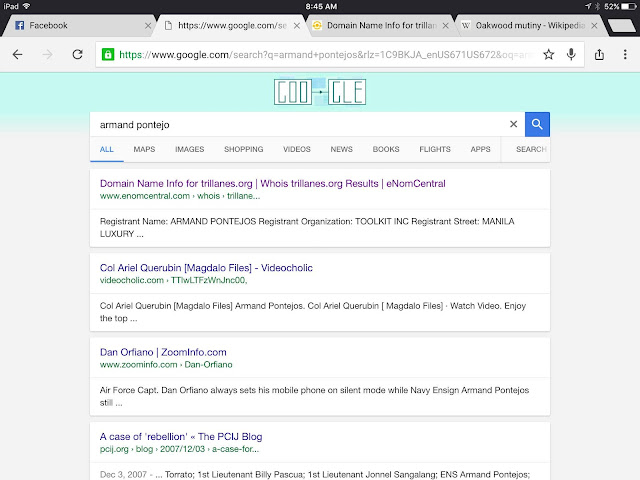This screenshot has height=480, width=640.
Task: Close the Domain Name Info tab
Action: coord(446,26)
